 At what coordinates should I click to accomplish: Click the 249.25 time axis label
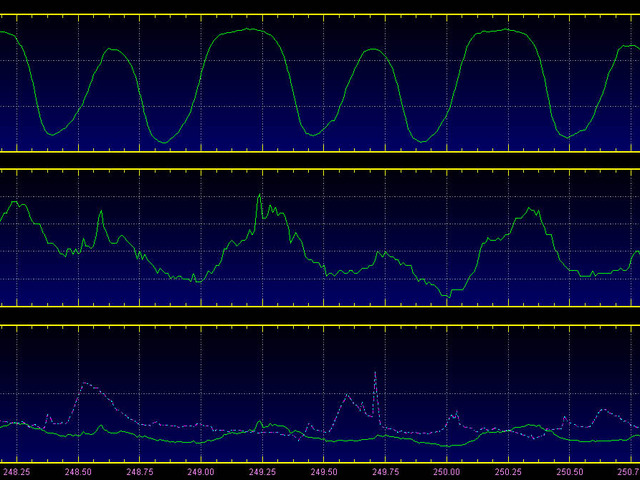(262, 472)
